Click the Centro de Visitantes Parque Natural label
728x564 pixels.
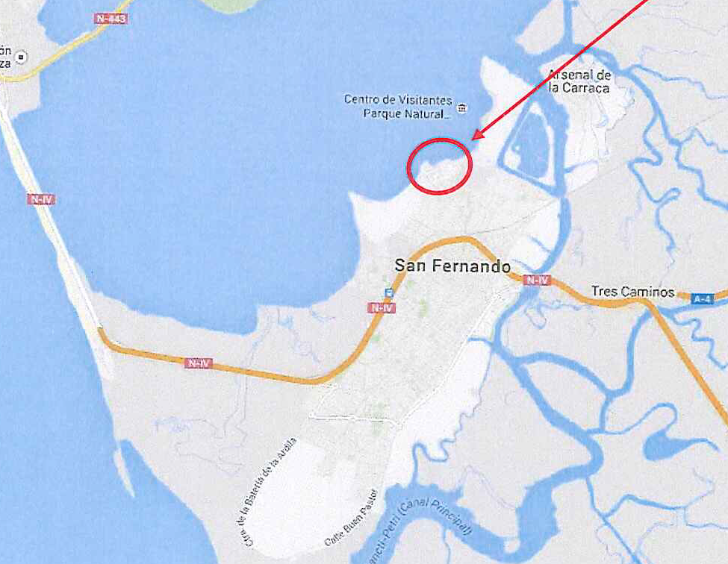point(399,107)
